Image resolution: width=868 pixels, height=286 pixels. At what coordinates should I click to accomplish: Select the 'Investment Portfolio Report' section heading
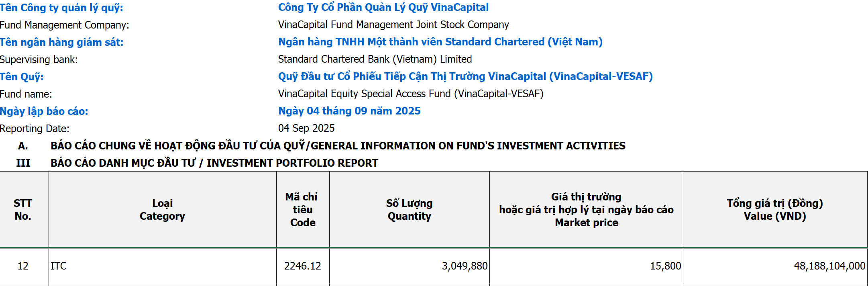point(214,163)
